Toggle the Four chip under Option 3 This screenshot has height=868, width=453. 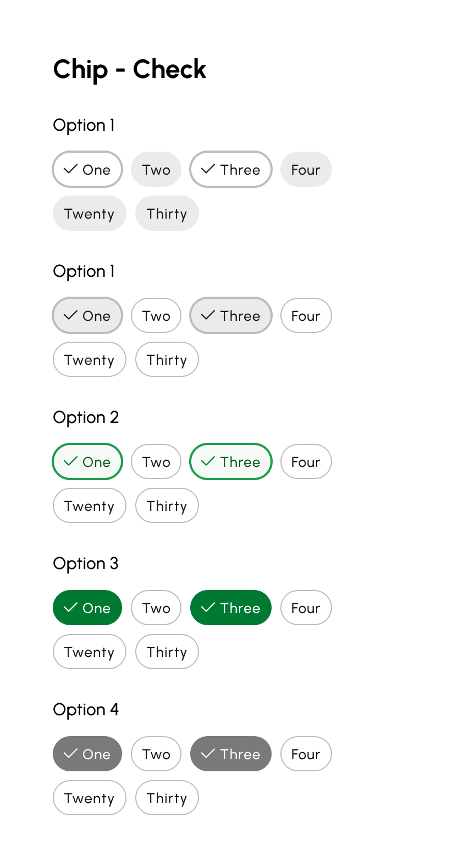tap(306, 608)
